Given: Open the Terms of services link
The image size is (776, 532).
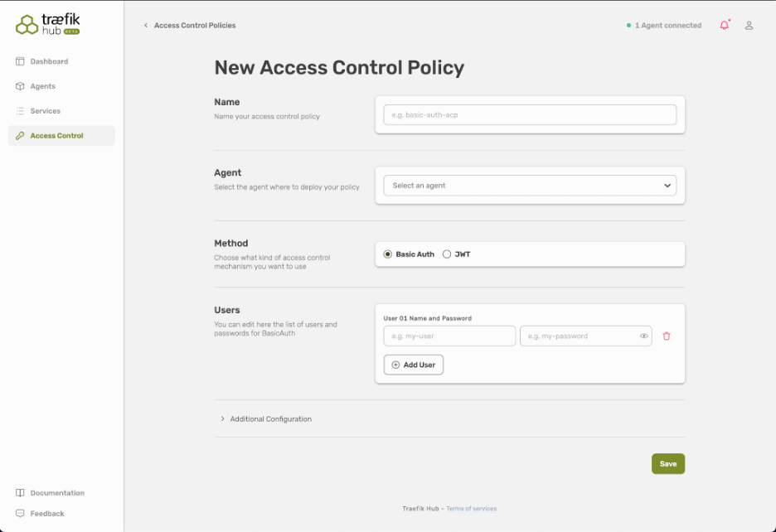Looking at the screenshot, I should tap(471, 509).
